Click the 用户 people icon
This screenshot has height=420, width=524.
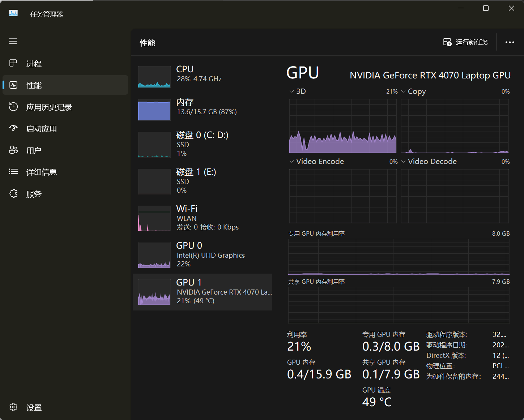[x=13, y=150]
